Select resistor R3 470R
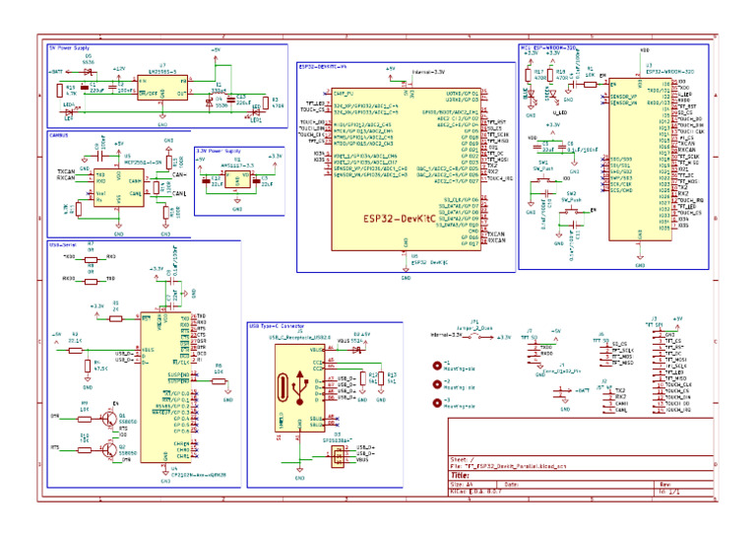This screenshot has height=535, width=756. coord(266,102)
